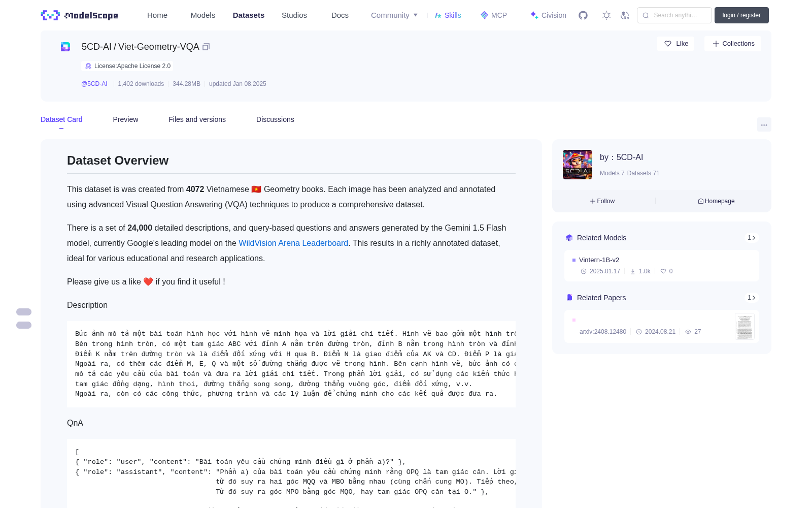Viewport: 812px width, 508px height.
Task: Open the Models nav item
Action: coord(203,15)
